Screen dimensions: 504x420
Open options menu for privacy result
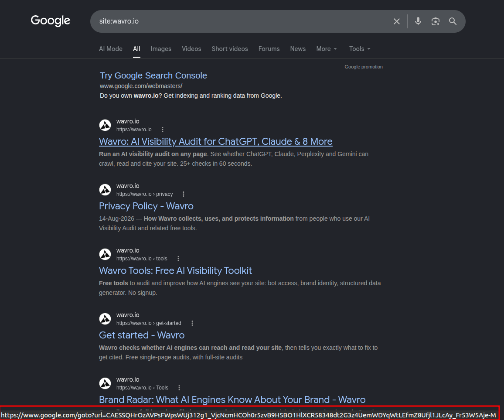point(184,194)
